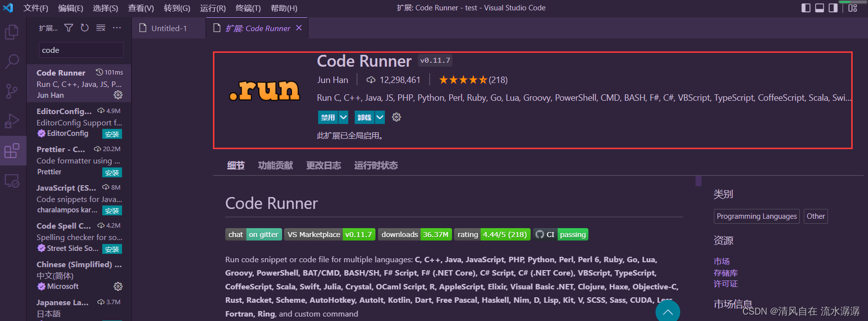Click the Code Runner .run logo
The width and height of the screenshot is (868, 321).
coord(264,90)
